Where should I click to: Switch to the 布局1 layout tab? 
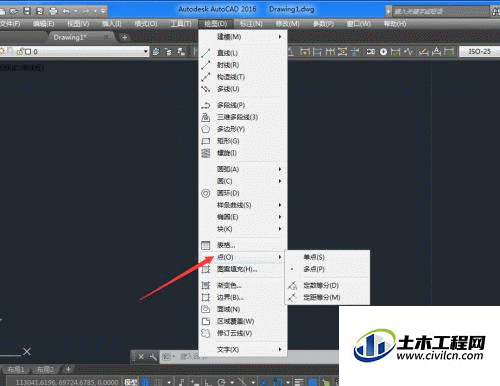(16, 369)
